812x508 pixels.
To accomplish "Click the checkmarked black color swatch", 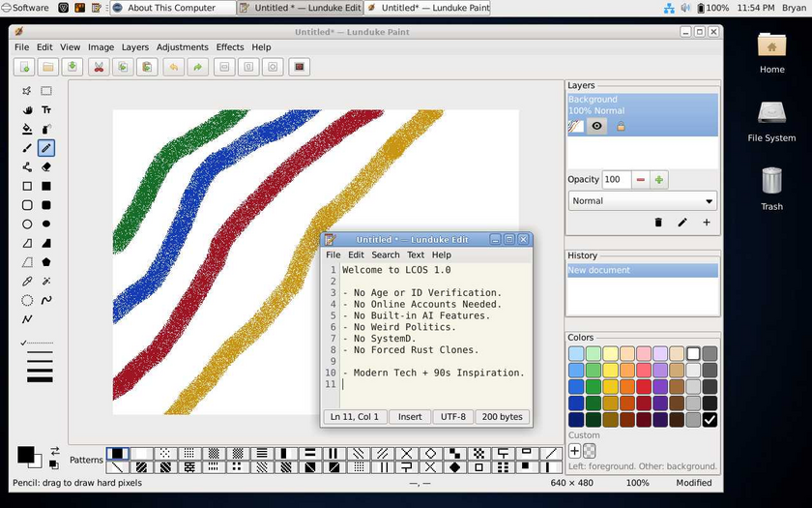I will [710, 419].
